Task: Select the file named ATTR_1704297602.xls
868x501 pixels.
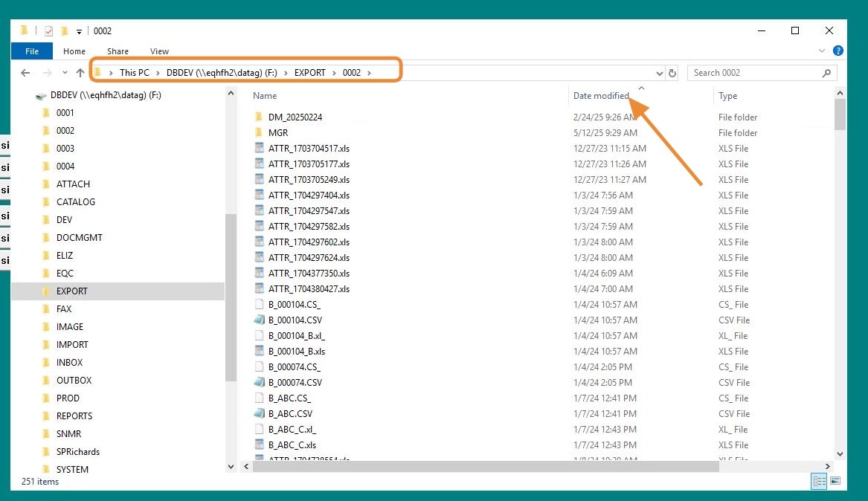Action: coord(309,242)
